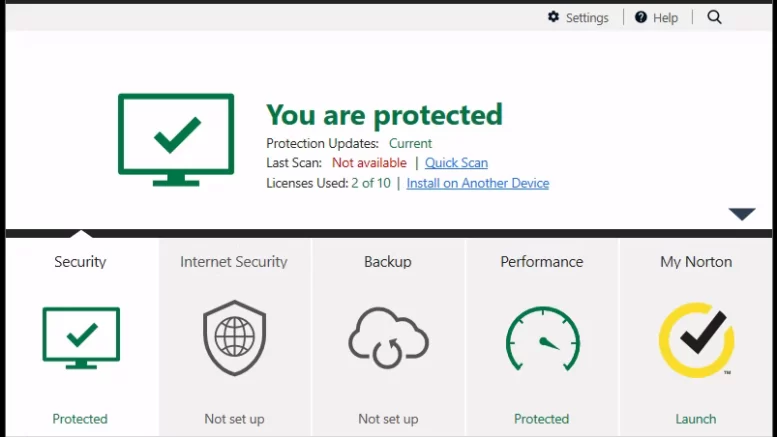Click the Protected status under Performance
Viewport: 777px width, 437px height.
(x=542, y=419)
